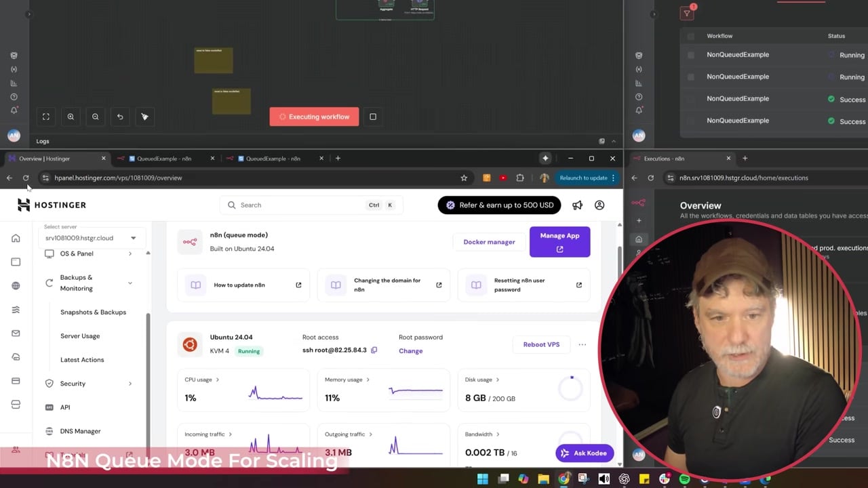Click the tidy-up workflow icon on canvas
Image resolution: width=868 pixels, height=488 pixels.
(144, 117)
